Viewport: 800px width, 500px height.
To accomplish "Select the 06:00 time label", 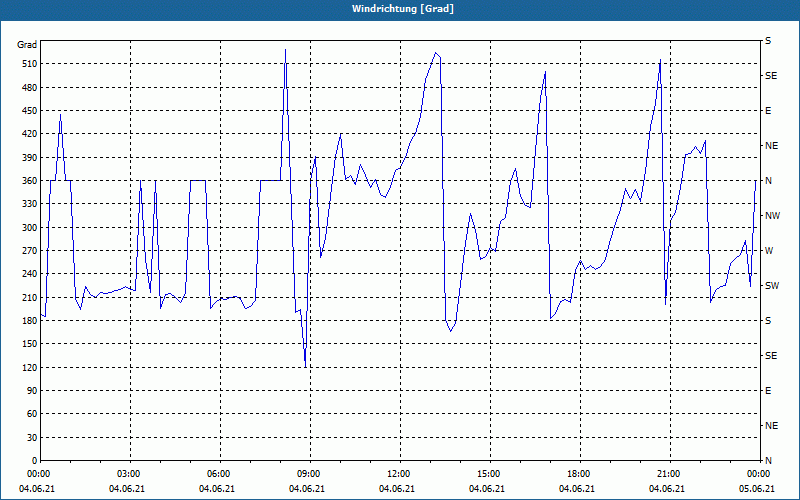I will tap(218, 474).
